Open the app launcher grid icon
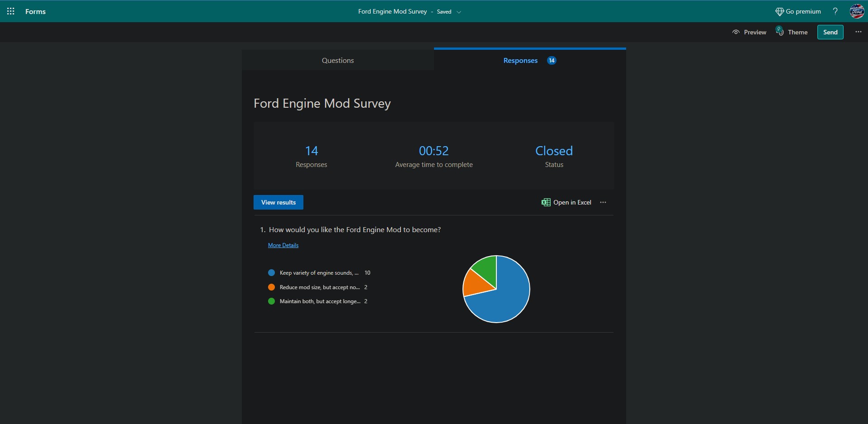 click(x=11, y=11)
